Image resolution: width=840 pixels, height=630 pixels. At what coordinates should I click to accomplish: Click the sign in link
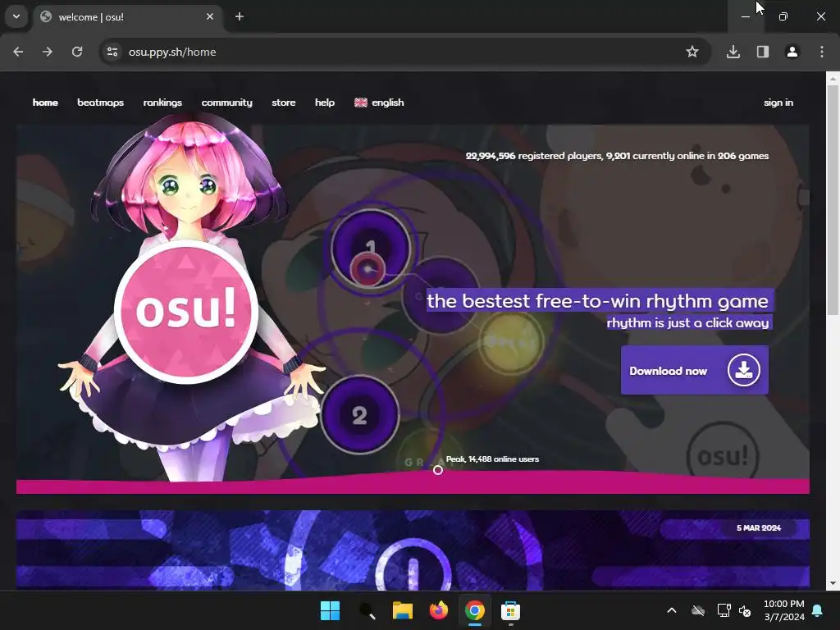(x=778, y=103)
